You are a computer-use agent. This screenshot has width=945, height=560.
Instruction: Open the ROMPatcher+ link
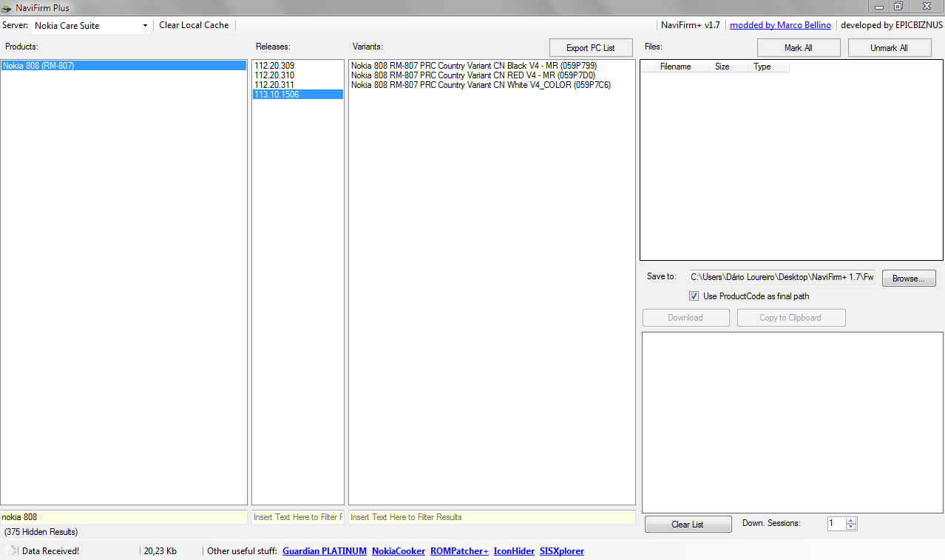pyautogui.click(x=459, y=551)
